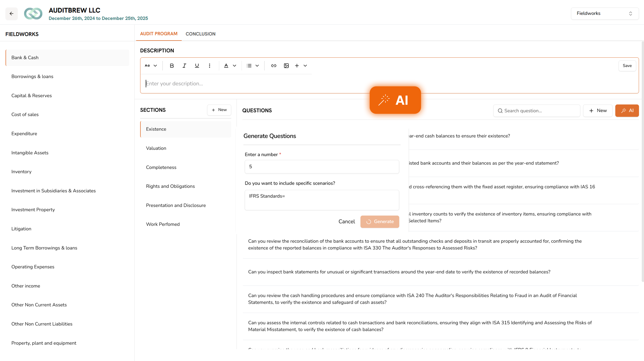Apply text color using the A icon
This screenshot has width=644, height=361.
[226, 65]
